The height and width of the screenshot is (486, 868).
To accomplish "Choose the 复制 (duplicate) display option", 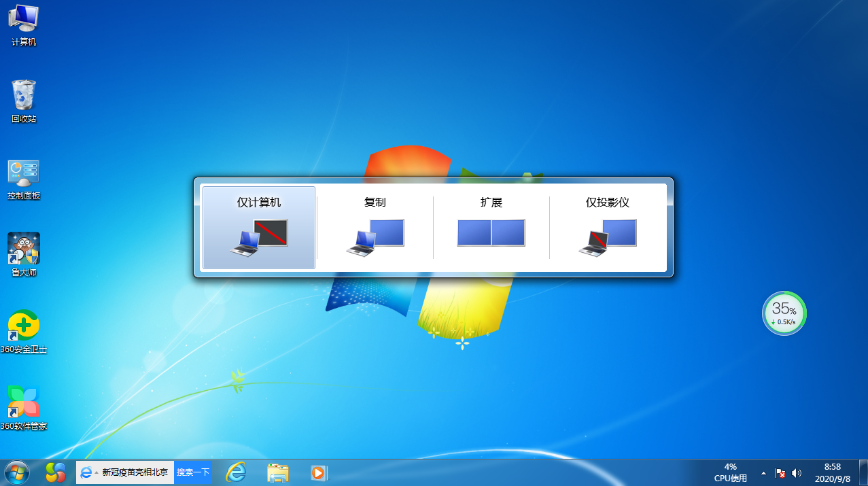I will [x=375, y=228].
